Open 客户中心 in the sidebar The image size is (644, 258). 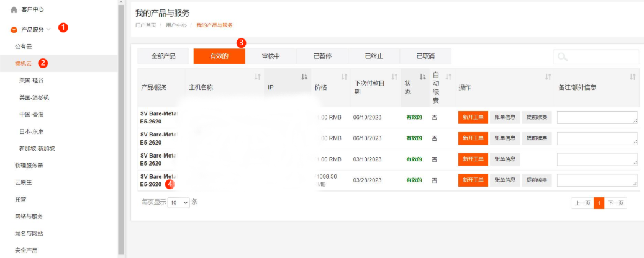pyautogui.click(x=32, y=9)
